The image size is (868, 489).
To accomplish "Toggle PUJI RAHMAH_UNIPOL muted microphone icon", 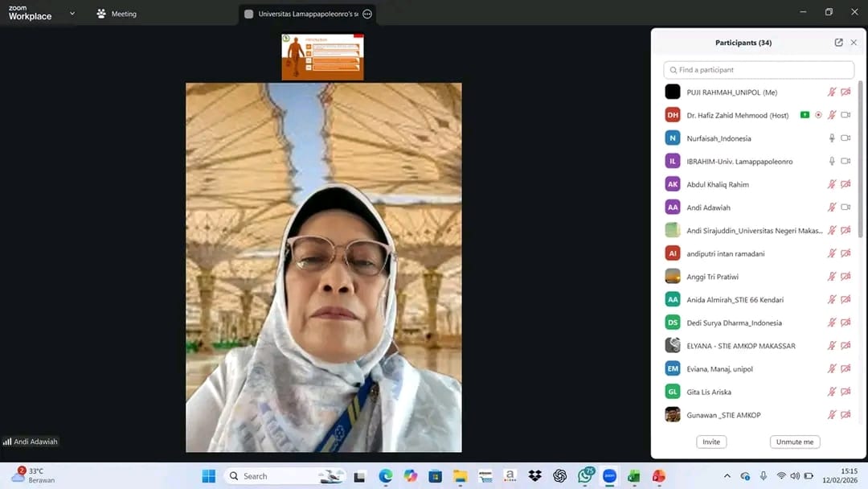I will coord(832,92).
